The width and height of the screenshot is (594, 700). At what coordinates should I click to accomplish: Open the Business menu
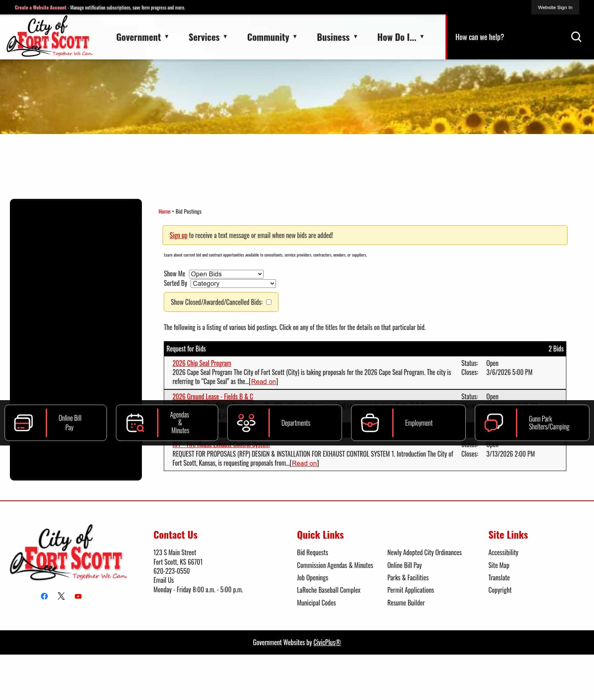333,37
